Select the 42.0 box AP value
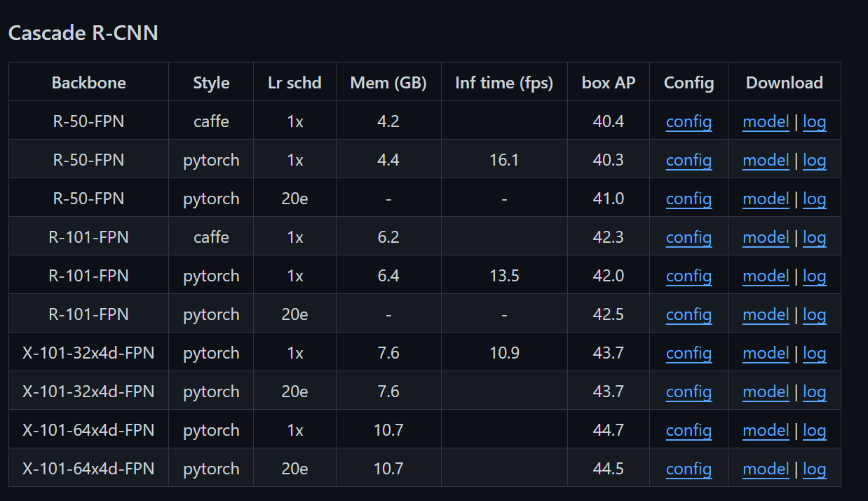 point(609,276)
